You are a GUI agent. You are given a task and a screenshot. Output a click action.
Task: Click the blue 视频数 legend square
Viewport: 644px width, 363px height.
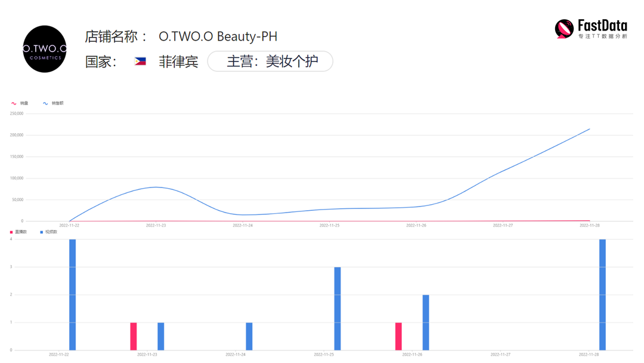[42, 232]
